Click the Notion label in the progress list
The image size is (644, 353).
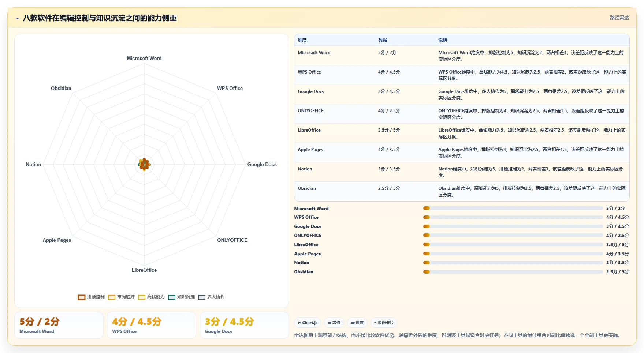tap(302, 263)
